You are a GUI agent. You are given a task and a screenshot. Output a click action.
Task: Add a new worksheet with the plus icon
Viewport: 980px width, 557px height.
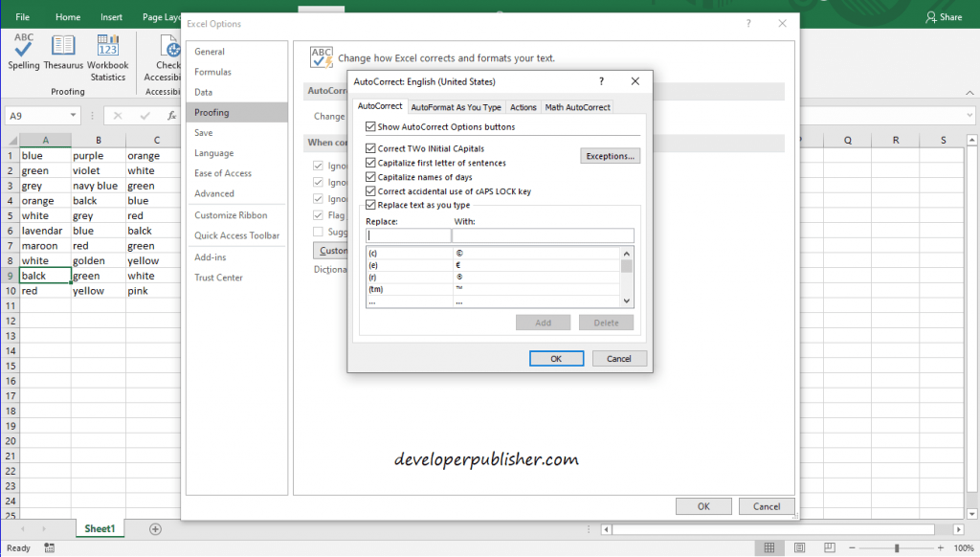153,527
